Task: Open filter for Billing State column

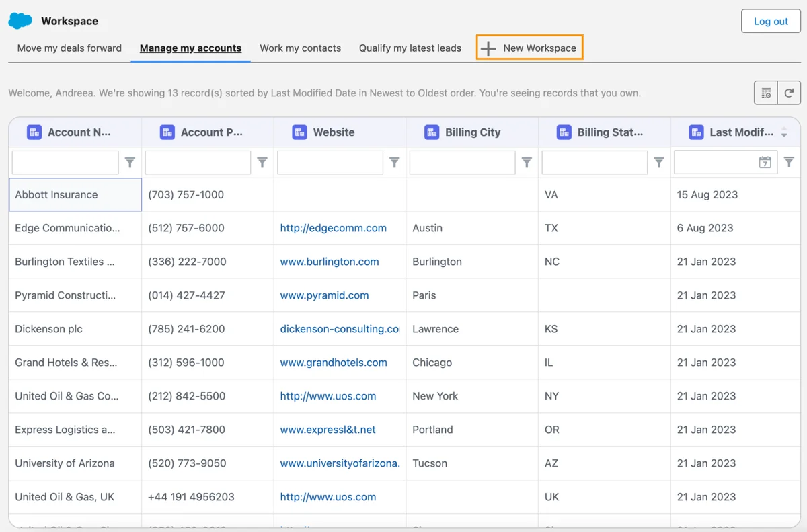Action: [659, 162]
